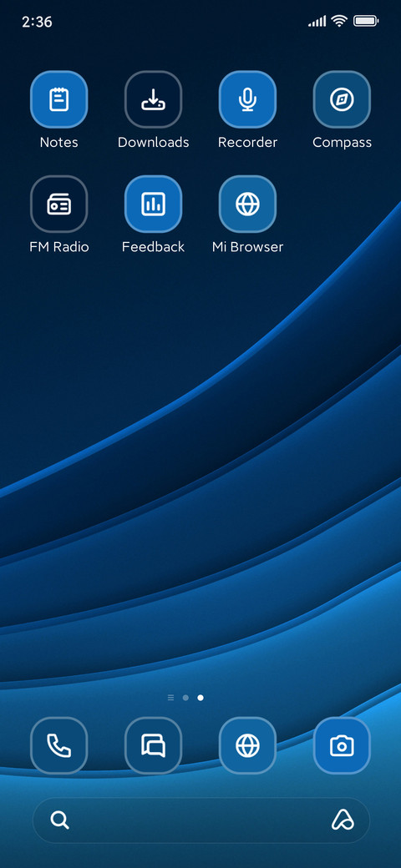Tap the assistant icon in the search bar
Image resolution: width=401 pixels, height=868 pixels.
click(343, 820)
